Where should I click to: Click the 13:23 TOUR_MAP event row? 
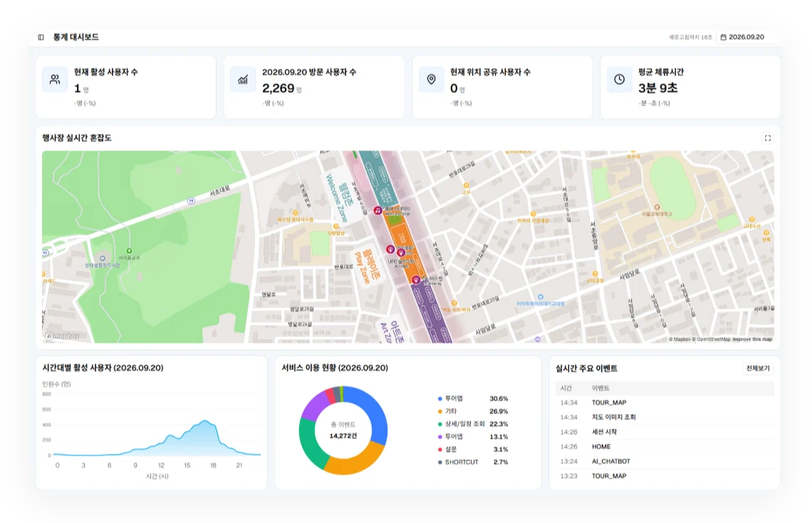point(665,476)
